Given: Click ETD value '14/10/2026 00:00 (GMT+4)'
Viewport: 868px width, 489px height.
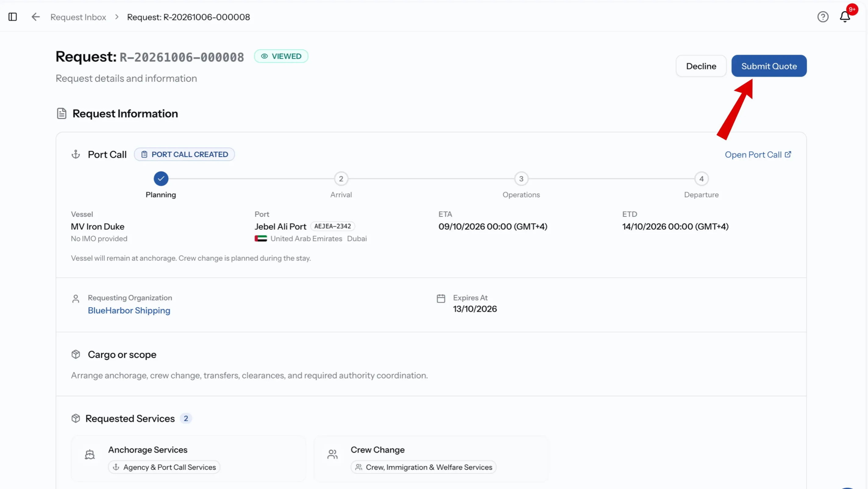Looking at the screenshot, I should click(675, 227).
